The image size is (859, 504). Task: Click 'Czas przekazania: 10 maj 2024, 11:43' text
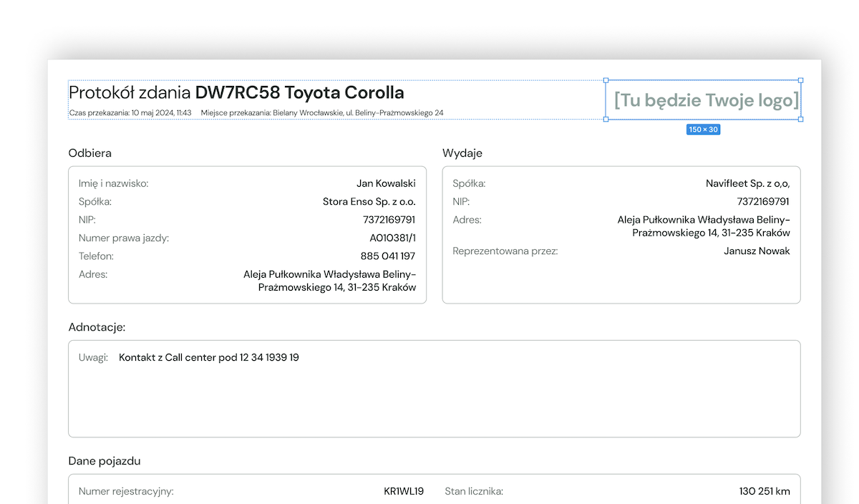(130, 112)
